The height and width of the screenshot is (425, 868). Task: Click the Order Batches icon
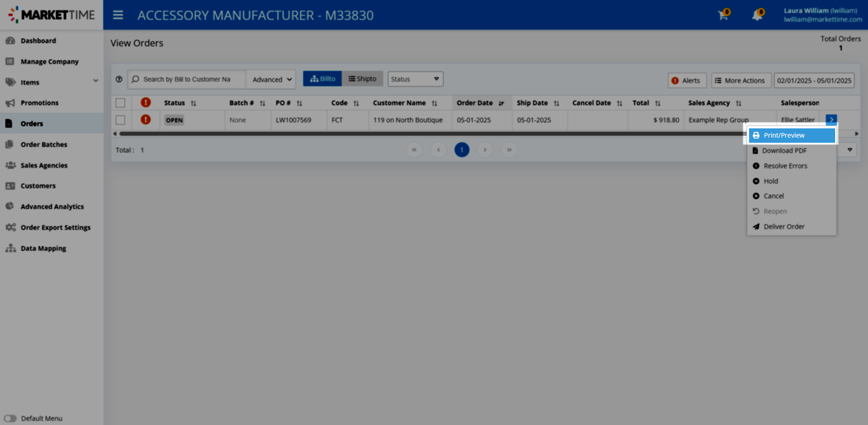click(x=9, y=144)
